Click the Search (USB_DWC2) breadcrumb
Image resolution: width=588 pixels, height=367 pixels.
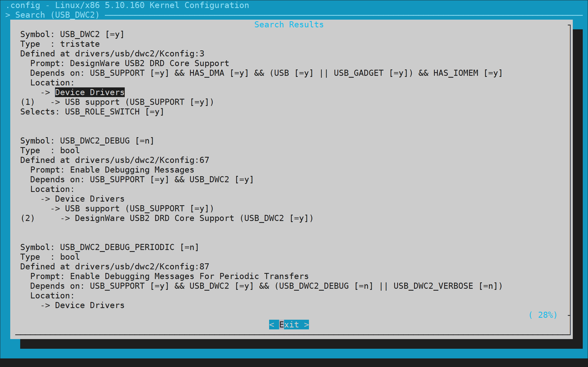(x=57, y=15)
